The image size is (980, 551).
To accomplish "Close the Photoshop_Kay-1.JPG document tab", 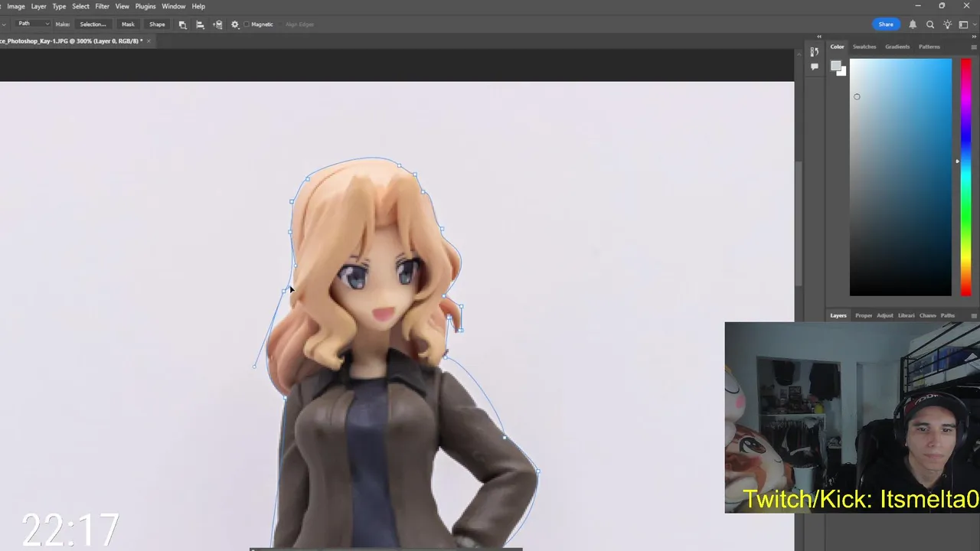I will point(149,41).
